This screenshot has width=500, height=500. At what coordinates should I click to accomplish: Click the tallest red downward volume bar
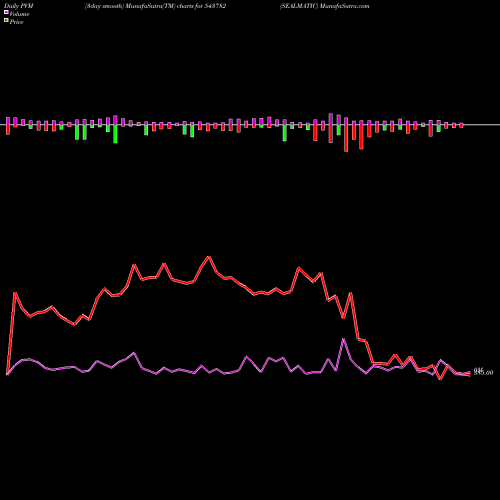coord(346,138)
